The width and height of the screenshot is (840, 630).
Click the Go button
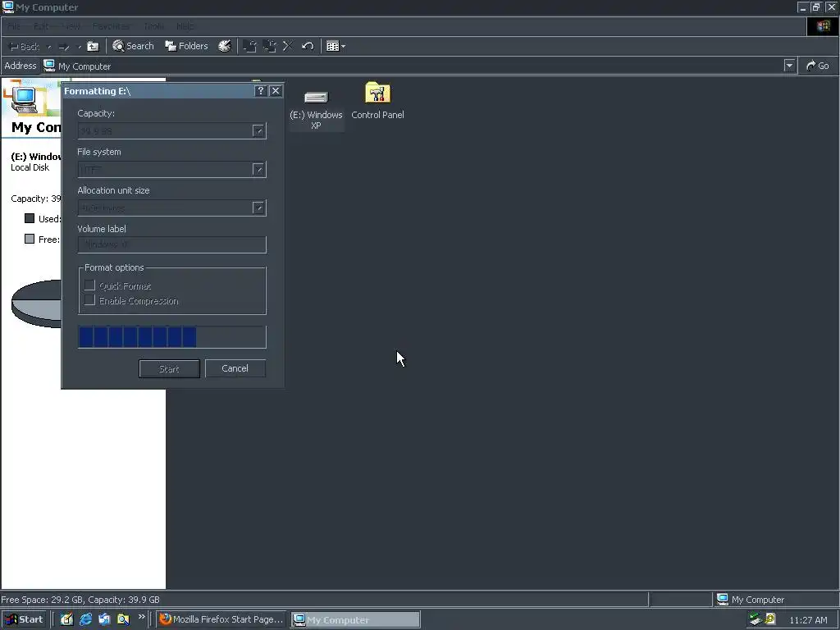[818, 66]
